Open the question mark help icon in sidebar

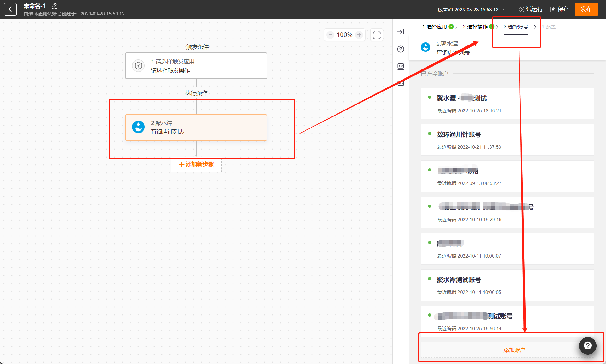pos(401,49)
